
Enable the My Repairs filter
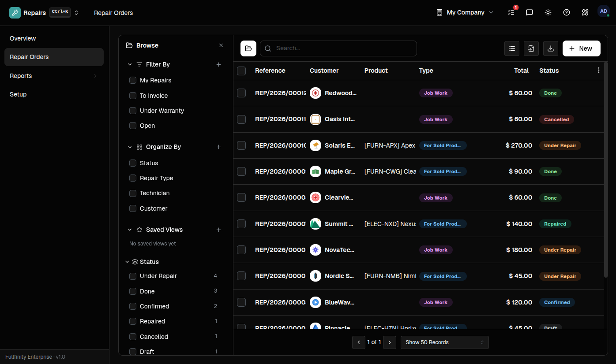[133, 80]
